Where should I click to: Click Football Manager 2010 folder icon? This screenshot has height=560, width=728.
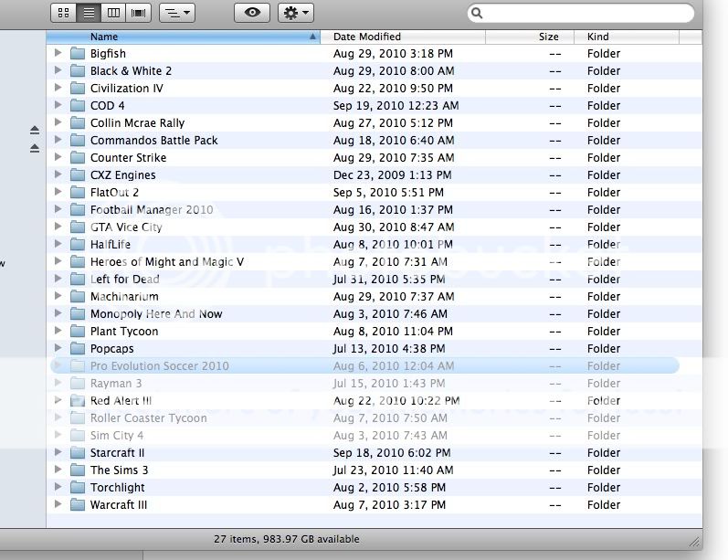(x=78, y=209)
